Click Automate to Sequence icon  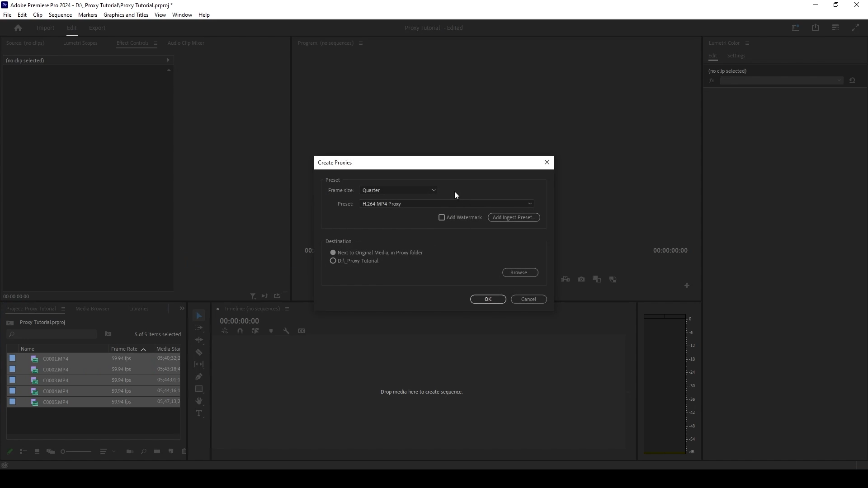tap(130, 451)
